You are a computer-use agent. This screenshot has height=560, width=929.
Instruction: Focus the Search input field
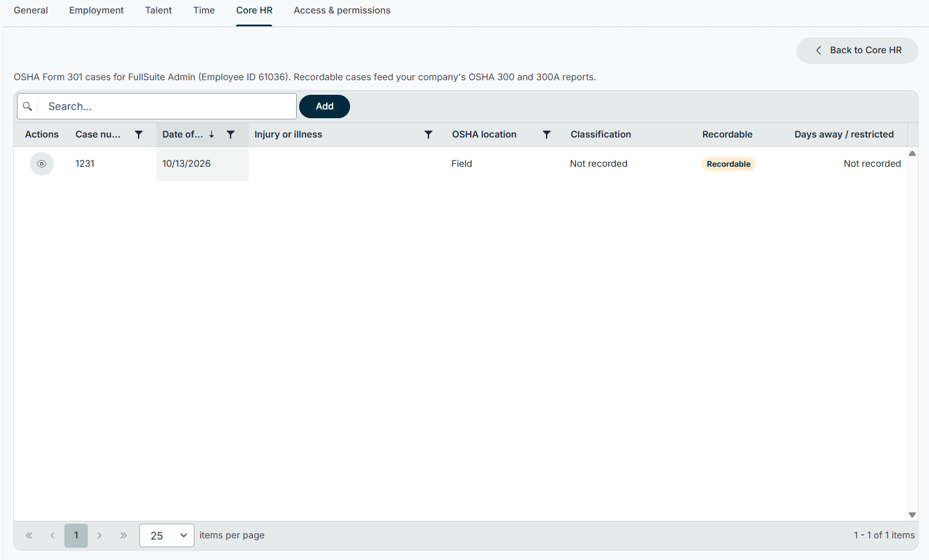[x=167, y=106]
